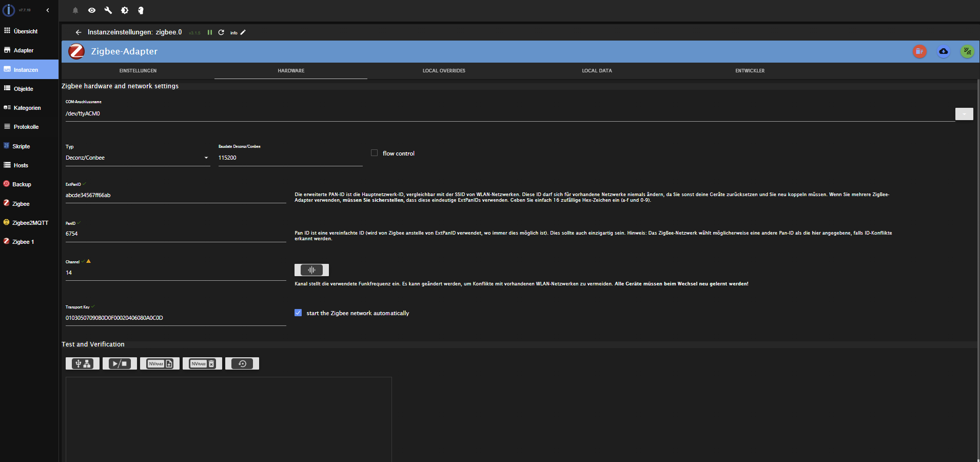This screenshot has height=462, width=980.
Task: Click the circular reset arrow button
Action: 242,363
